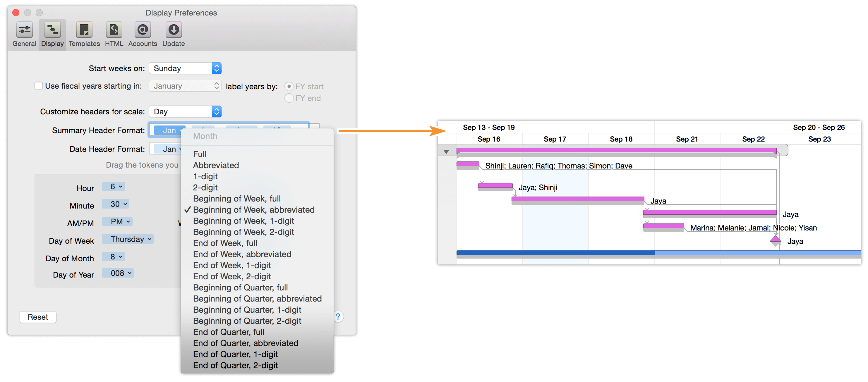
Task: Choose Beginning of Quarter, 1-digit
Action: coord(257,309)
